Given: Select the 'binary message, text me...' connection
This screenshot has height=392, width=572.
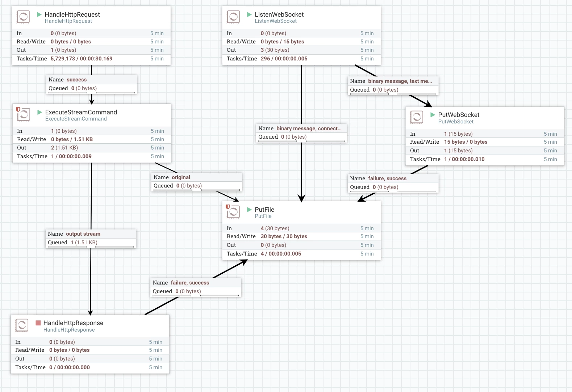Looking at the screenshot, I should [393, 85].
